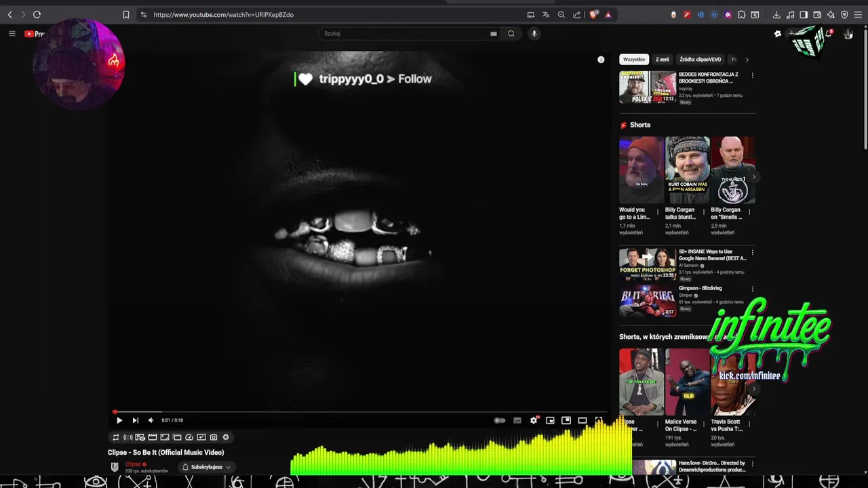This screenshot has width=868, height=488.
Task: Click the on-screen keyboard icon in the search box
Action: point(494,33)
